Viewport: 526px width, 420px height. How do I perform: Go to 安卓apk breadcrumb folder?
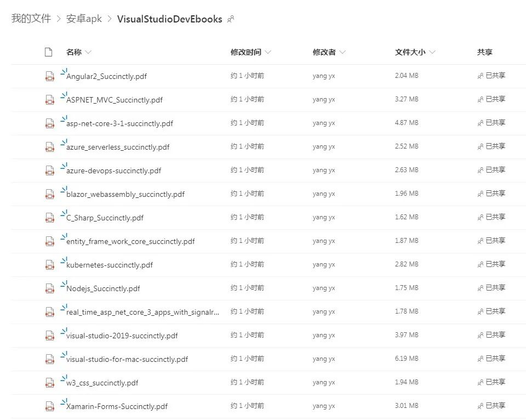coord(84,19)
